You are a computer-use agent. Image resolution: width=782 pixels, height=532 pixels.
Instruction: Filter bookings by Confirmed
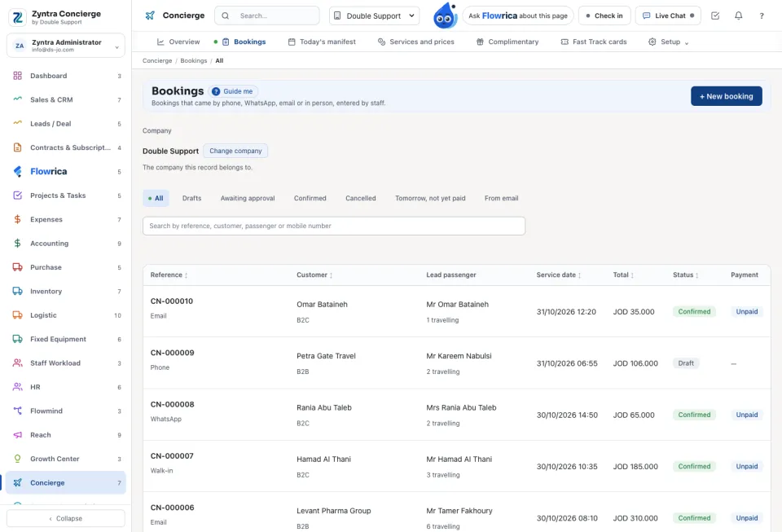point(310,199)
